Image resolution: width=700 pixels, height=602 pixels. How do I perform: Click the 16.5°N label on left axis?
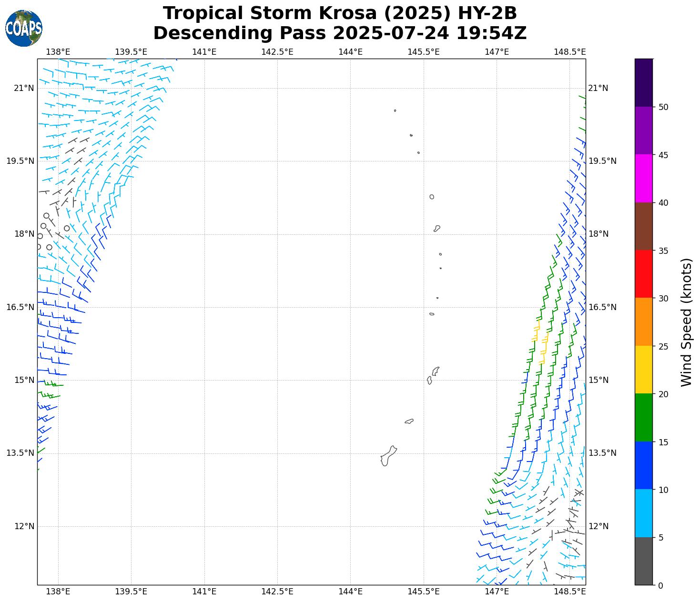[20, 307]
